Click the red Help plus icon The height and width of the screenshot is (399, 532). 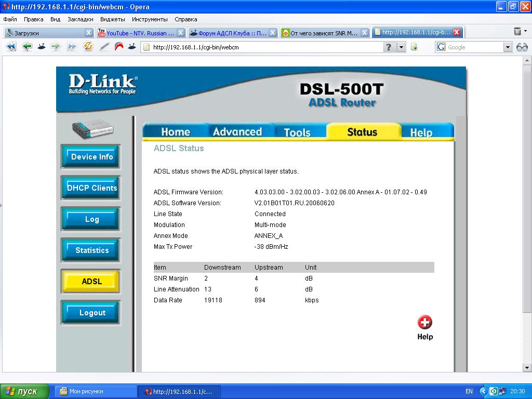click(x=424, y=323)
